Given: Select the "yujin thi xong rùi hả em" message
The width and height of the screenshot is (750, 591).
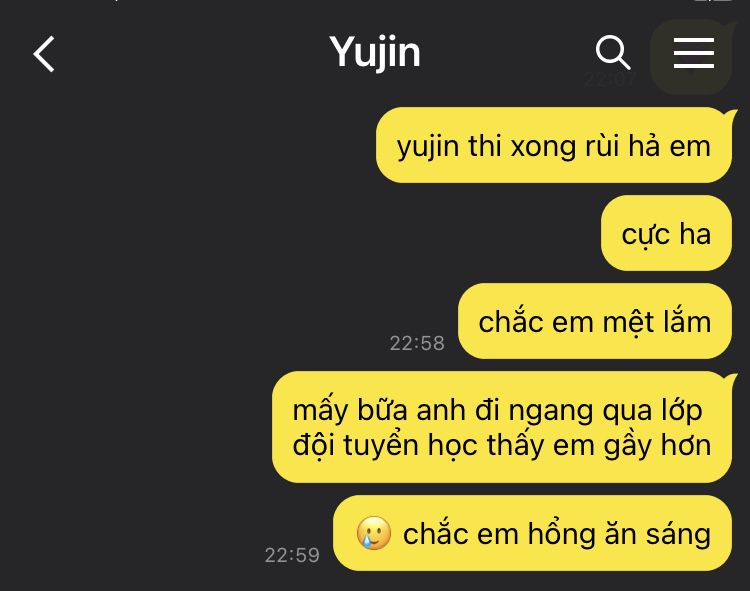Looking at the screenshot, I should click(x=554, y=145).
